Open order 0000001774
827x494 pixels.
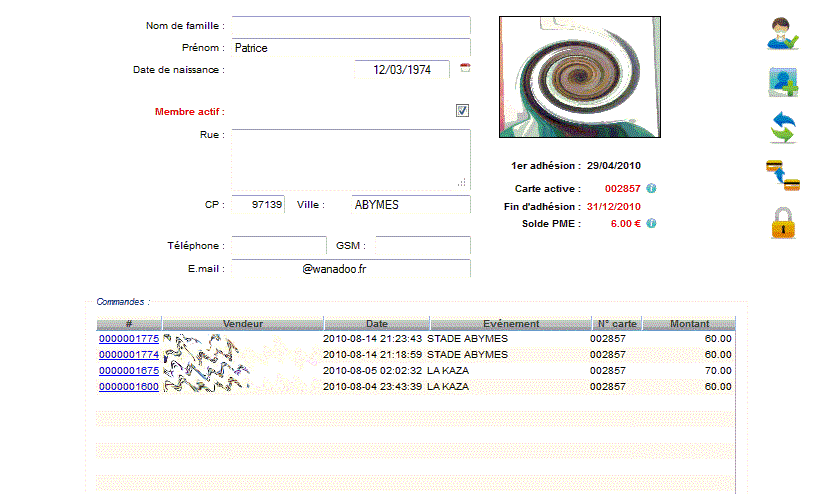tap(129, 354)
